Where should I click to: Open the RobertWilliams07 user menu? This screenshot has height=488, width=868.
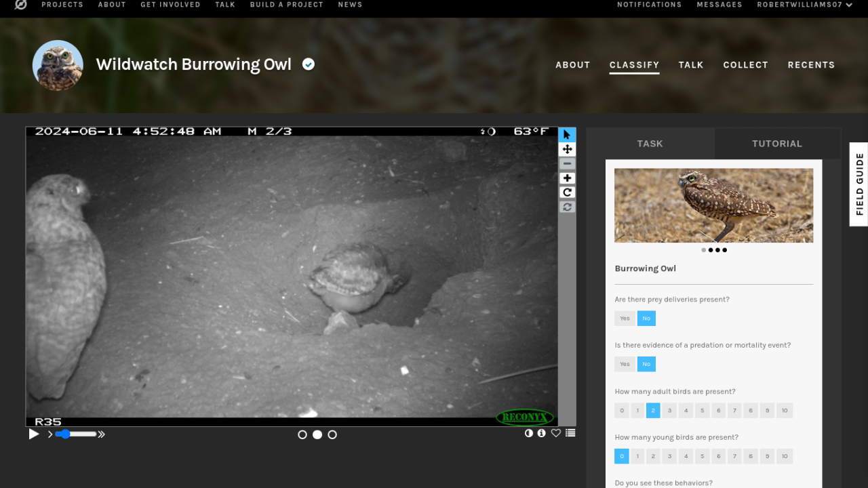click(x=805, y=5)
